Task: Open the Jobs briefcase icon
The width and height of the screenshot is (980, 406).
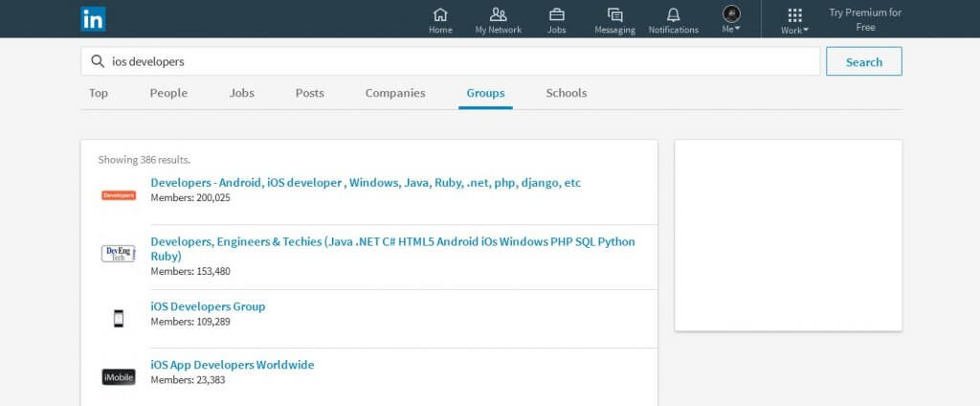Action: pyautogui.click(x=556, y=14)
